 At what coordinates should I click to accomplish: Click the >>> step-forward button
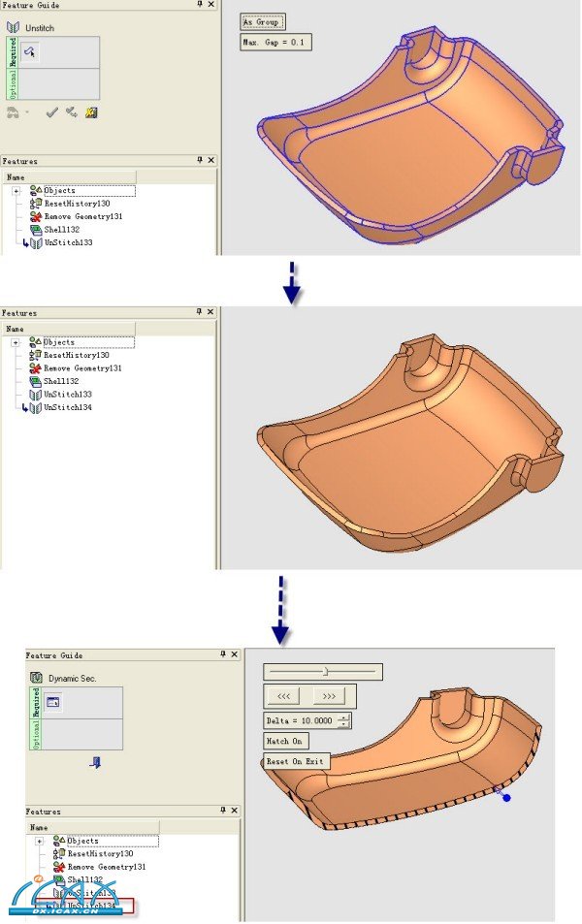tap(329, 696)
